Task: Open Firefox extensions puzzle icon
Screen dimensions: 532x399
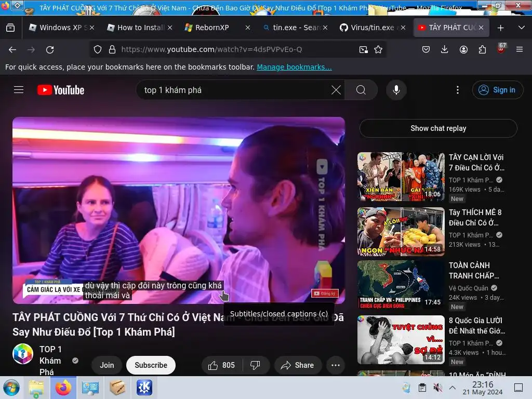Action: tap(482, 49)
